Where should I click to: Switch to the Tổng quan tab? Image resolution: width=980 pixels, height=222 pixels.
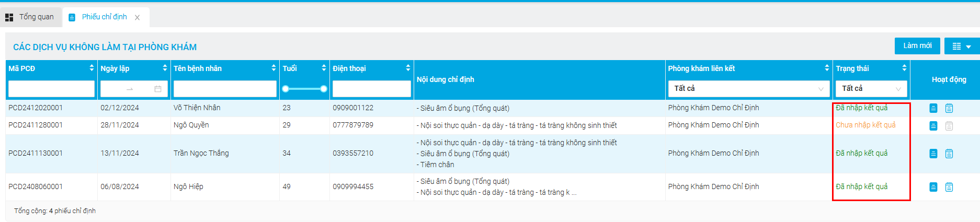pyautogui.click(x=30, y=17)
